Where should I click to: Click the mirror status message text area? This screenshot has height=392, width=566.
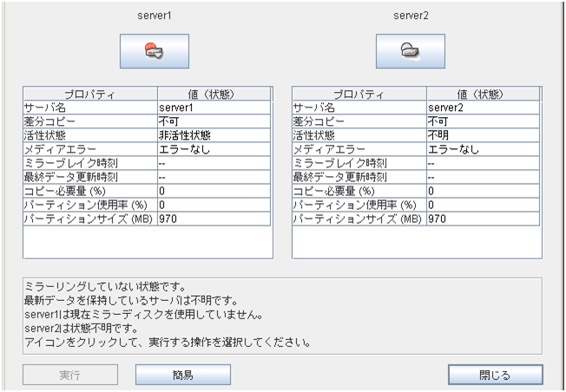282,313
